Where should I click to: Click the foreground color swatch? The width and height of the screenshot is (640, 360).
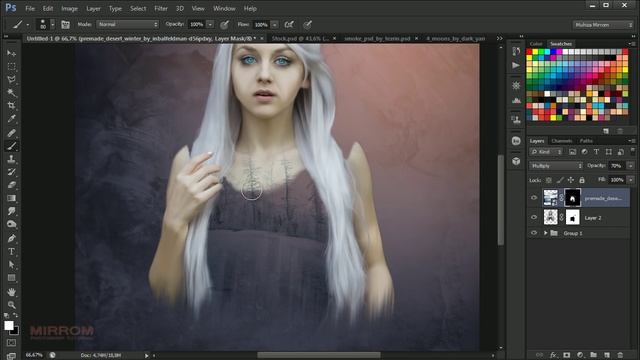[9, 326]
